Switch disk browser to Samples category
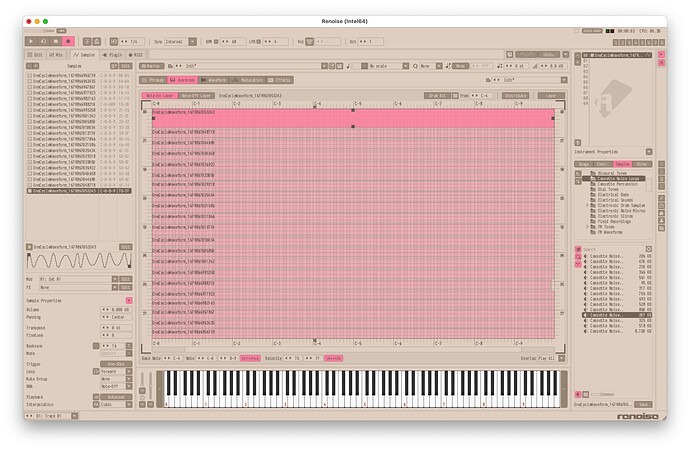This screenshot has height=451, width=690. click(x=622, y=164)
